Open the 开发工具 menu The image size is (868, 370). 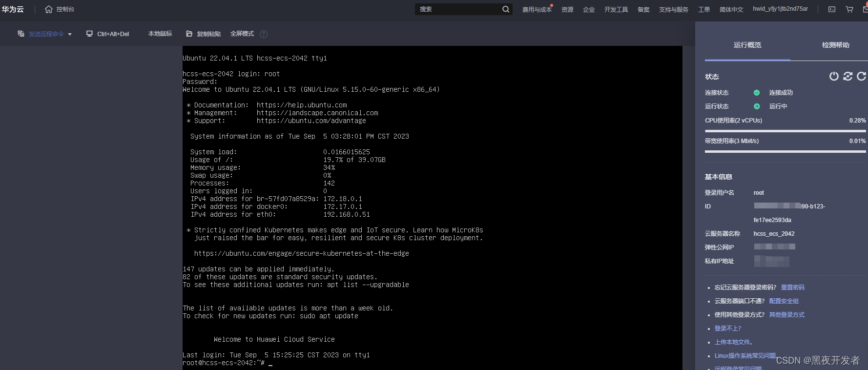tap(616, 10)
